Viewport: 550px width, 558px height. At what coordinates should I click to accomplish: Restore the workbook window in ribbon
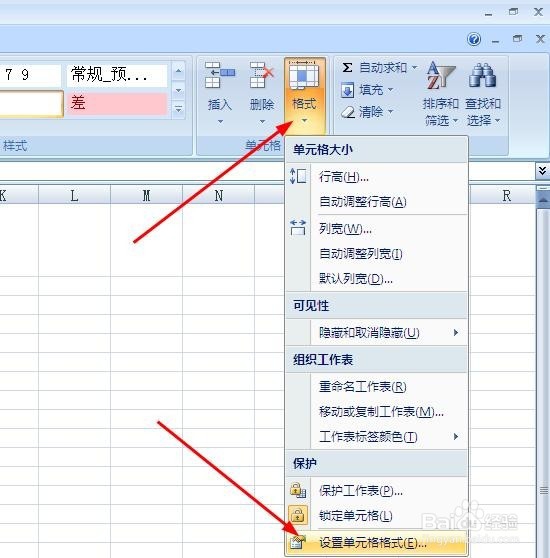[x=518, y=38]
